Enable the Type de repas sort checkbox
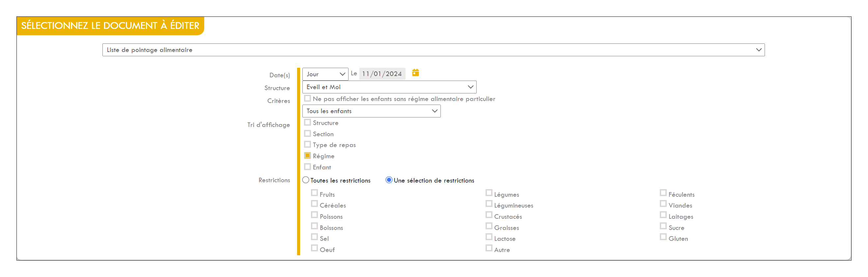The height and width of the screenshot is (277, 868). pos(307,144)
